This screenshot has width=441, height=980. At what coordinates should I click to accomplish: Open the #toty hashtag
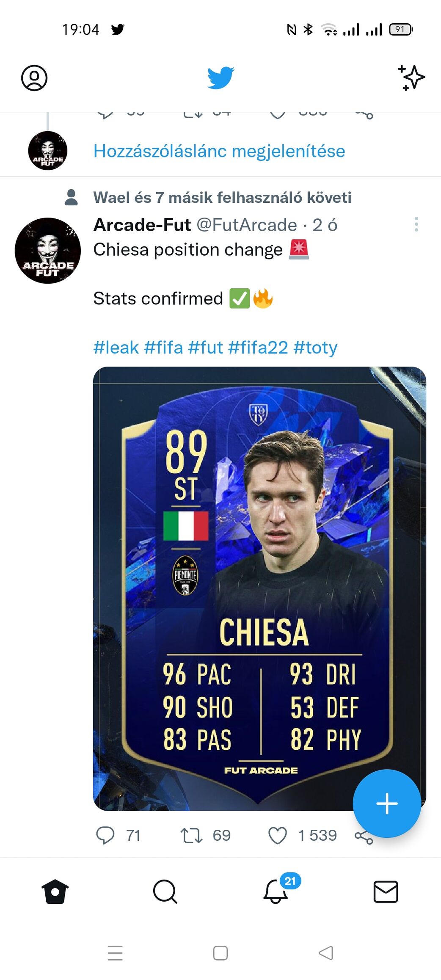(315, 348)
